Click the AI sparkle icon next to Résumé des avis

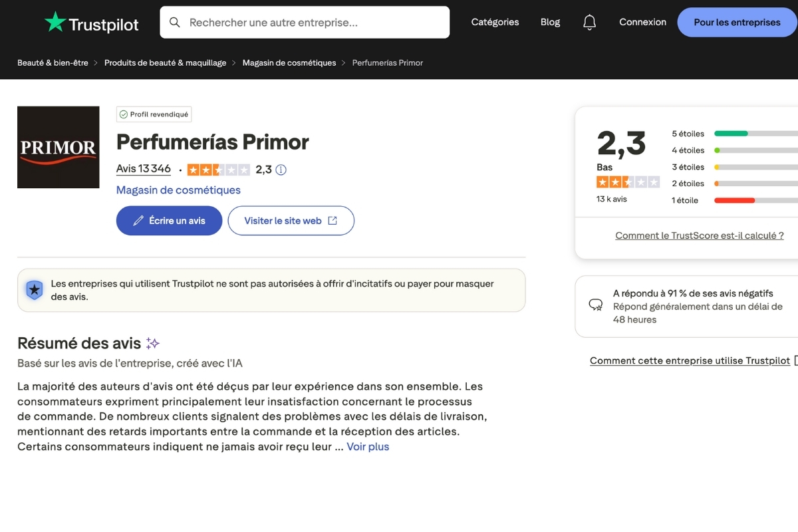[x=152, y=342]
